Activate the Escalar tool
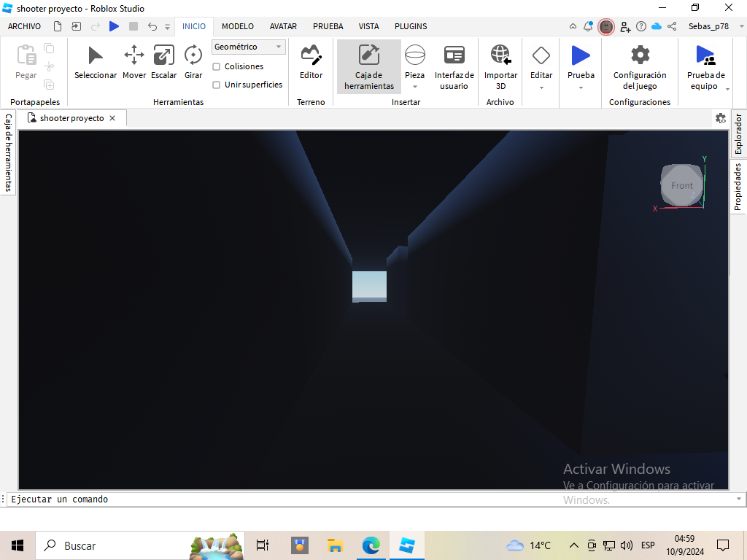Viewport: 747px width, 560px height. point(164,63)
